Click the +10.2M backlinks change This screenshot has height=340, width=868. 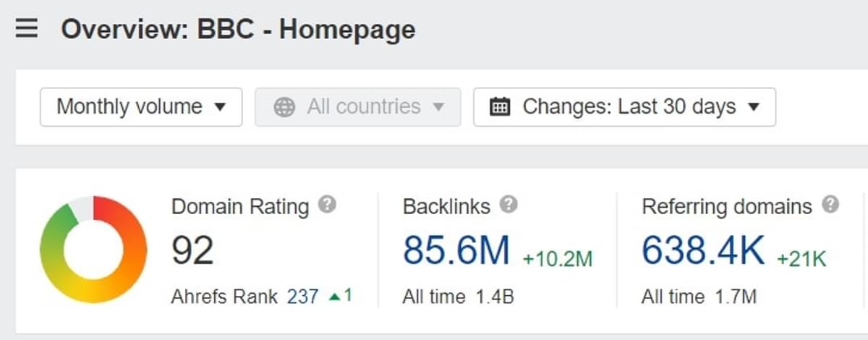(x=558, y=258)
